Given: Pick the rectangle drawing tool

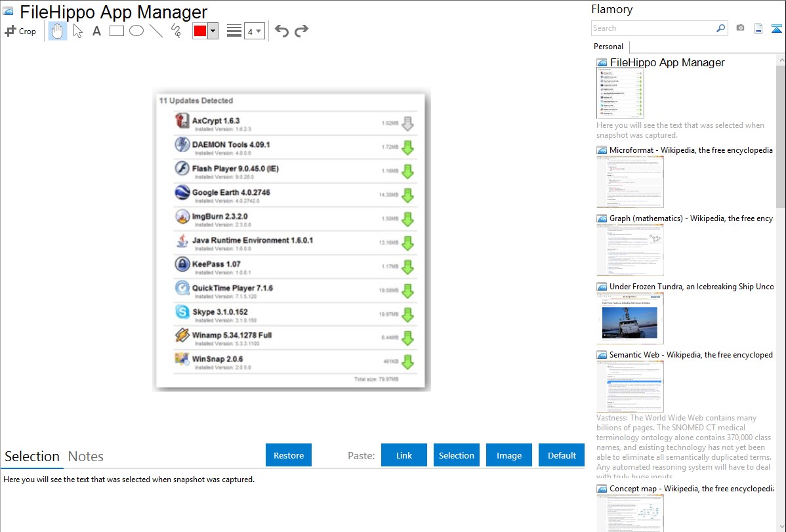Looking at the screenshot, I should point(116,31).
